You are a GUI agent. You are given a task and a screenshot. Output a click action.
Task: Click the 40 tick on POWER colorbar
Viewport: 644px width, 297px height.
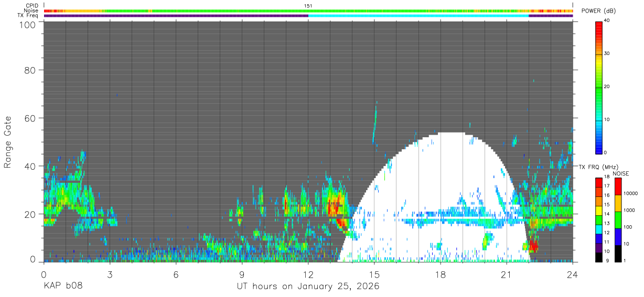pyautogui.click(x=607, y=20)
